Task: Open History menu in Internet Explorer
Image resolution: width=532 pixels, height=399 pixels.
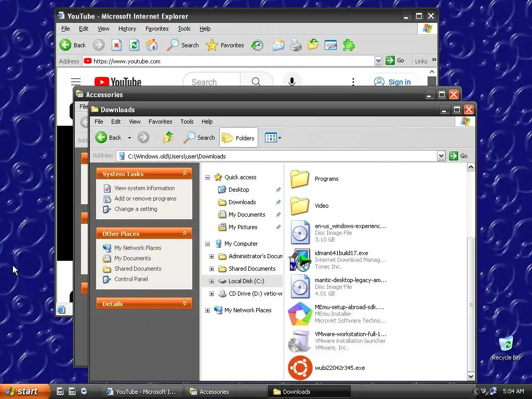Action: coord(127,29)
